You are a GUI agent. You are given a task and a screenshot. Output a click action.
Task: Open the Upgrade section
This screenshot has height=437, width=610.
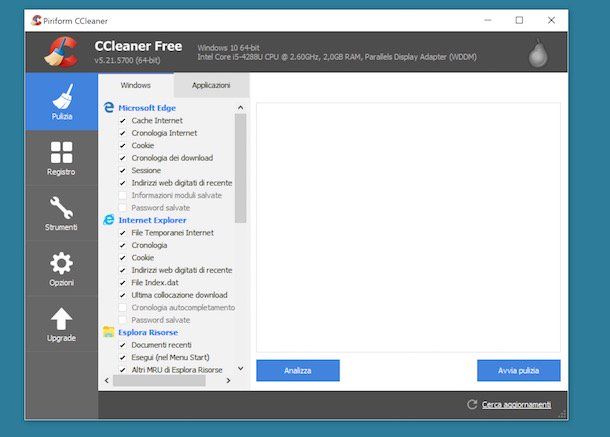62,325
